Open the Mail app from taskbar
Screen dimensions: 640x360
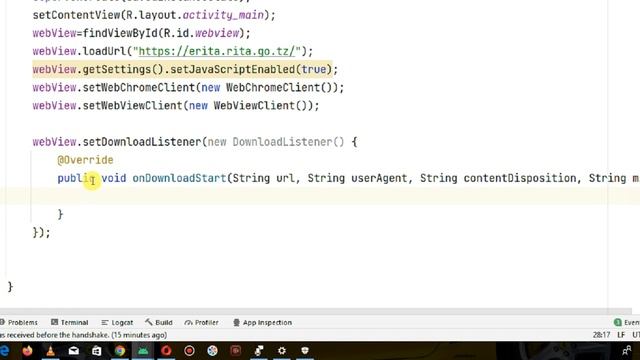point(73,351)
